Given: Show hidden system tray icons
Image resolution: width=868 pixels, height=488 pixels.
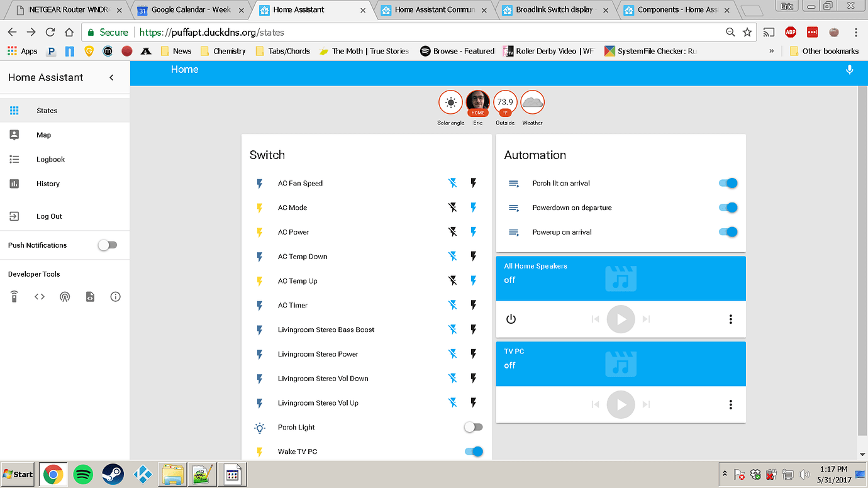Looking at the screenshot, I should coord(725,474).
